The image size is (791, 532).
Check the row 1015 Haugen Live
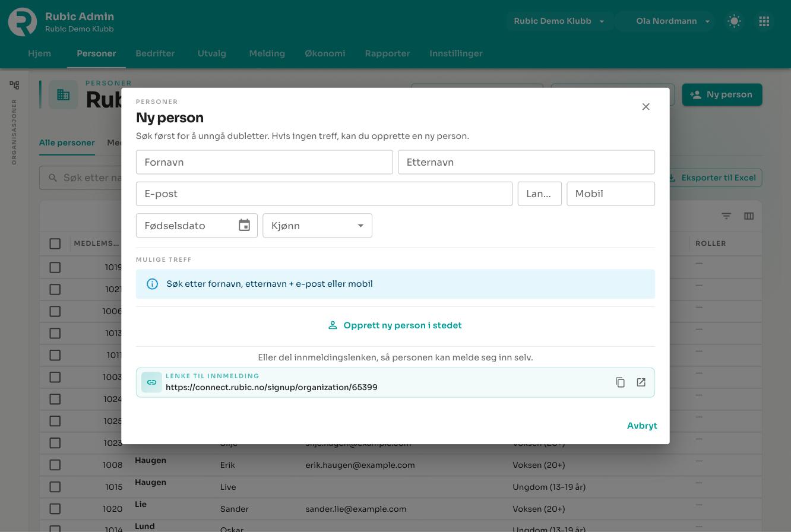pyautogui.click(x=55, y=487)
